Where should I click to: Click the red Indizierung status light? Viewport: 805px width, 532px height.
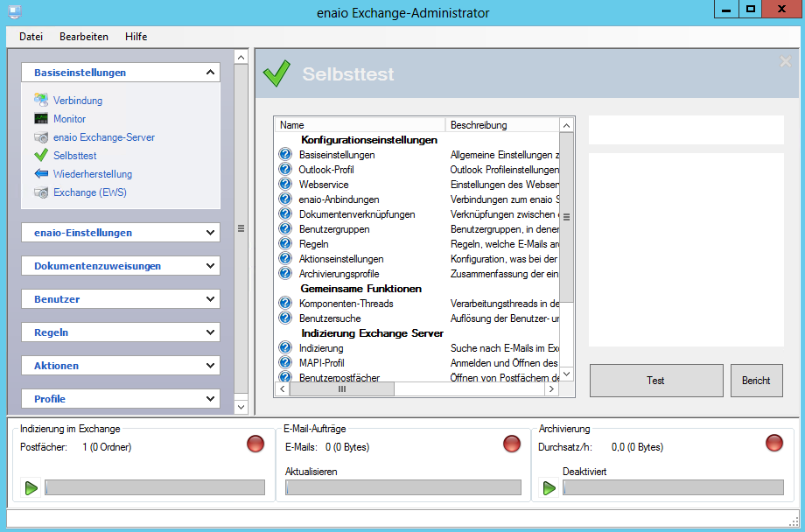255,444
